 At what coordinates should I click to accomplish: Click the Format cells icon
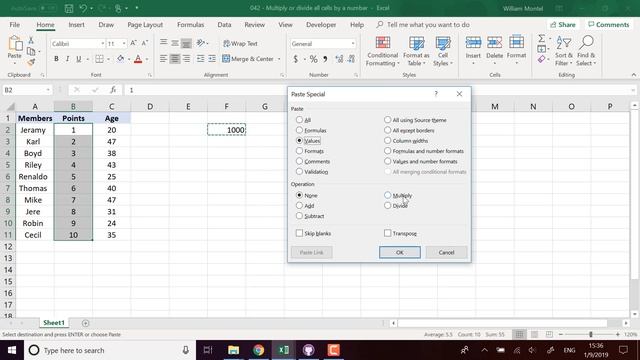tap(516, 42)
